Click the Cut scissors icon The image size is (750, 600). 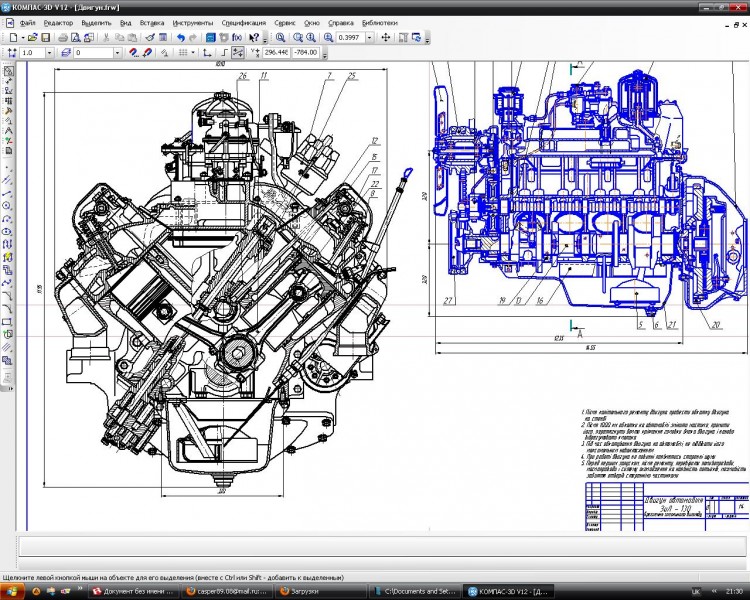pyautogui.click(x=106, y=37)
